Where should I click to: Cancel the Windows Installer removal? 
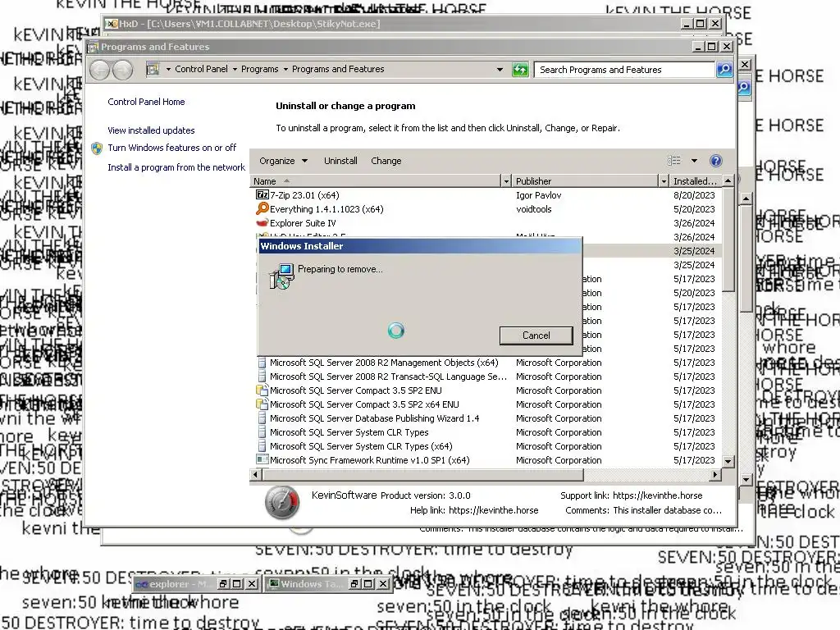[x=536, y=336]
